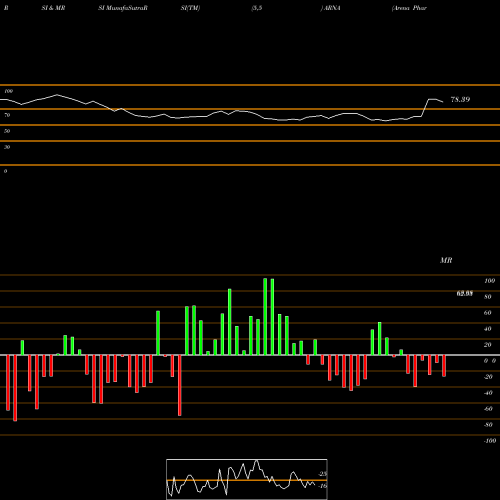Image resolution: width=500 pixels, height=500 pixels.
Task: Click the MR axis label 100
Action: click(x=489, y=281)
